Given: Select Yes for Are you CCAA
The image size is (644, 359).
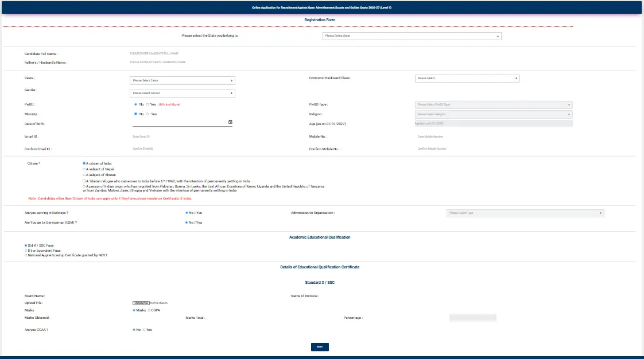Looking at the screenshot, I should (x=144, y=330).
